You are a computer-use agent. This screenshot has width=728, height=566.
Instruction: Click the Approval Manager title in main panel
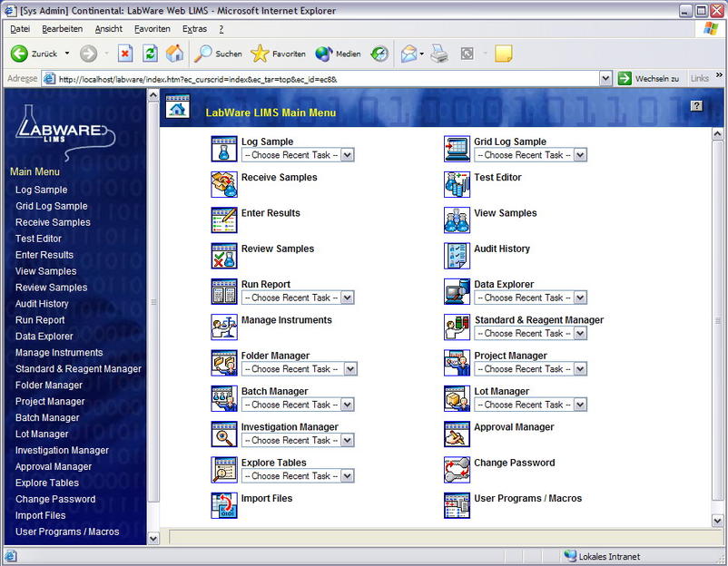coord(514,427)
